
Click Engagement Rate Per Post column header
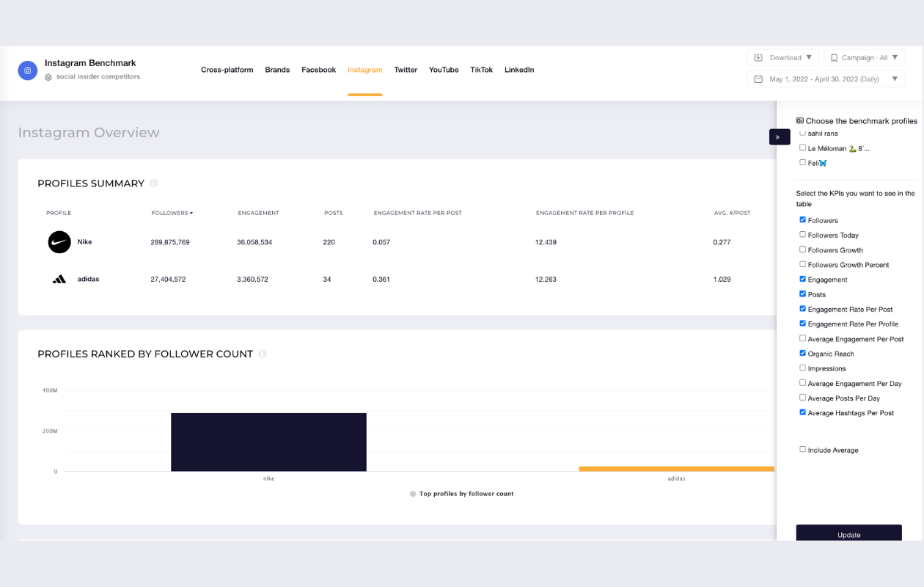point(417,213)
